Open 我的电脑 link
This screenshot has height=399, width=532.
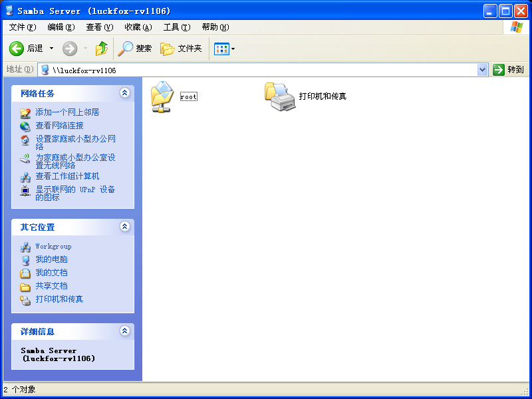click(52, 259)
